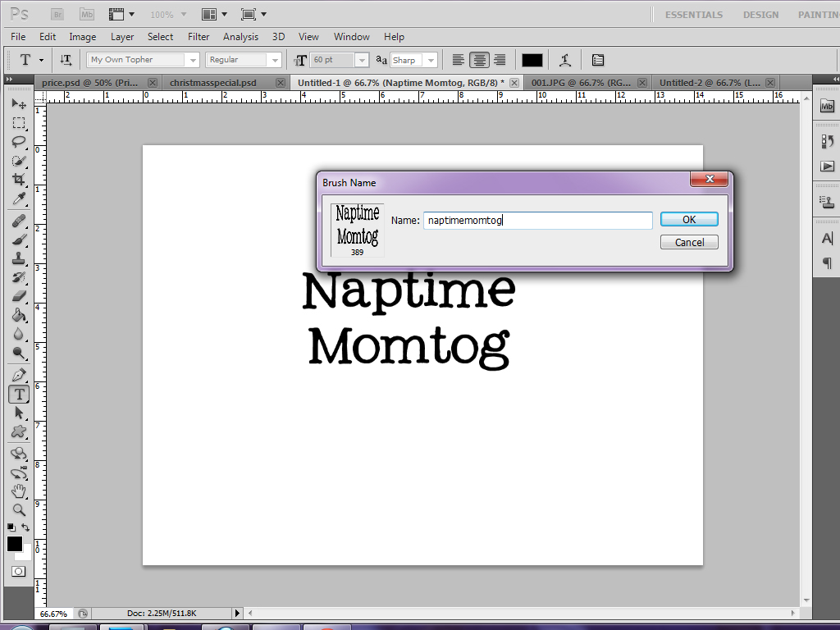Close the price.psd document tab
The image size is (840, 630).
tap(153, 83)
